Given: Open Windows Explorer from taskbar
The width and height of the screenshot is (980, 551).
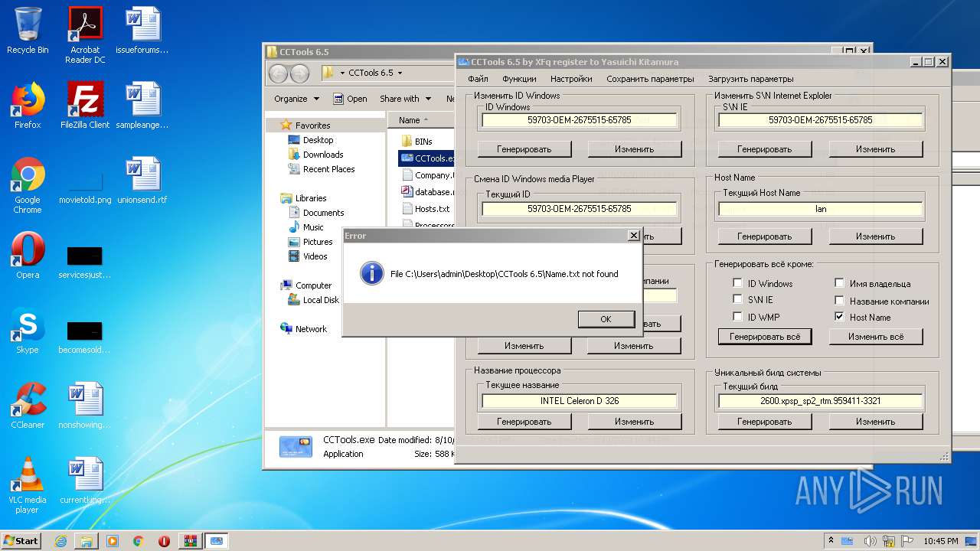Looking at the screenshot, I should (87, 540).
